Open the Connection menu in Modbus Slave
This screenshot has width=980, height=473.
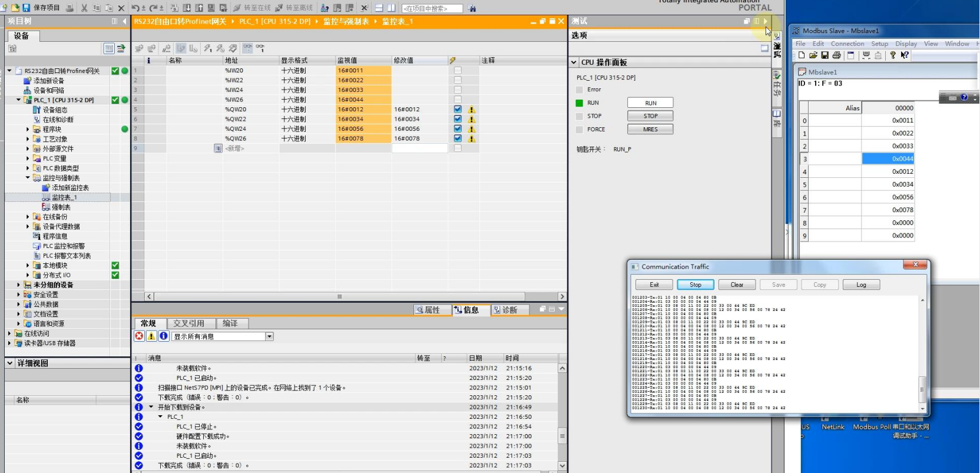click(847, 44)
